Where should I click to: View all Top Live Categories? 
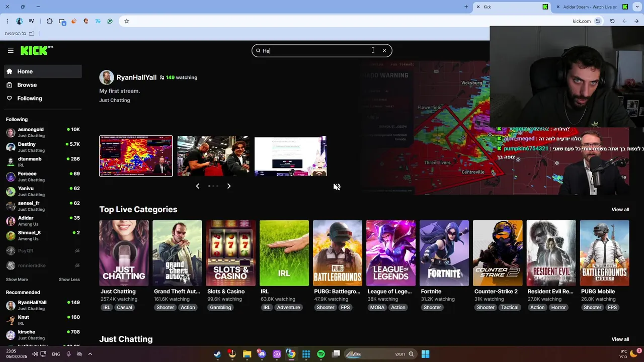click(x=620, y=210)
